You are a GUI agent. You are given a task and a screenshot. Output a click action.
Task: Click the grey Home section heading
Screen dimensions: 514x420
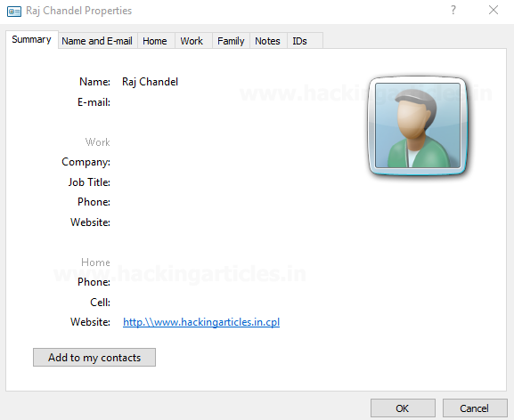(x=95, y=262)
